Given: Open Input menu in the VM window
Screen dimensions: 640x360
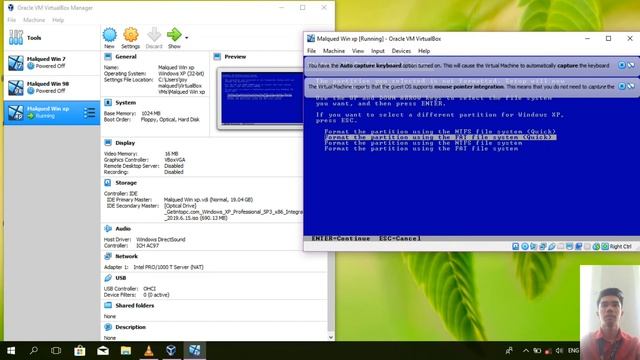Looking at the screenshot, I should [378, 51].
